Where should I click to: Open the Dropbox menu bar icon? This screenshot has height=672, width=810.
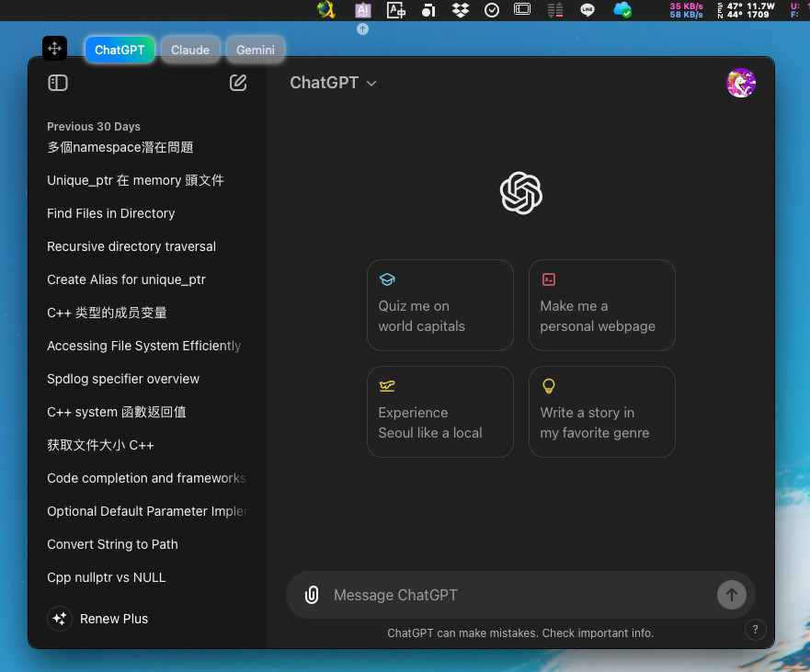[461, 10]
